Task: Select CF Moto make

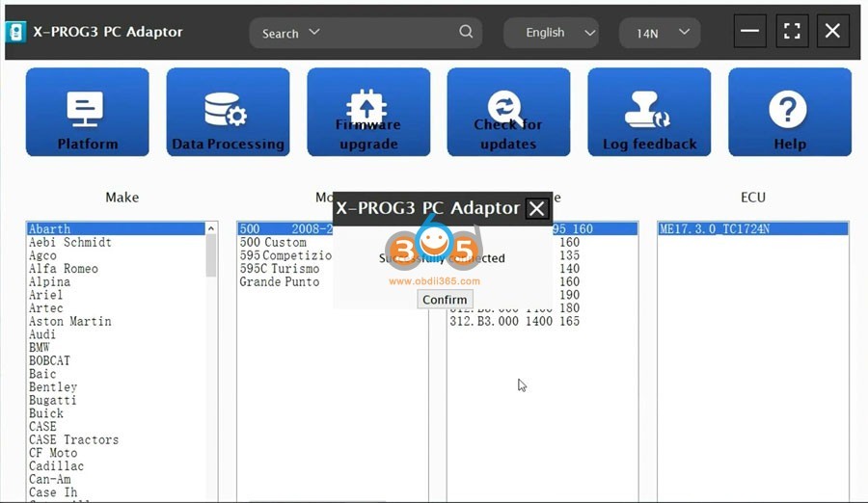Action: (x=116, y=453)
